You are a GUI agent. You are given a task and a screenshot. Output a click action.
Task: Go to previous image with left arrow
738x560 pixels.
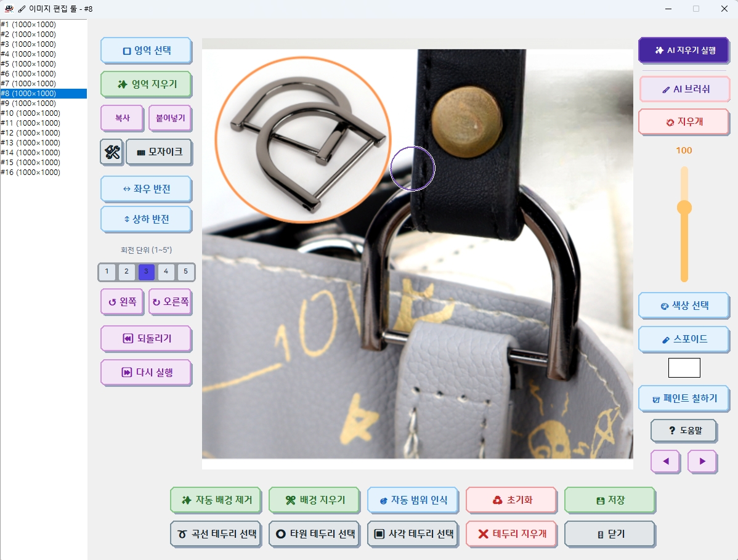pos(665,461)
